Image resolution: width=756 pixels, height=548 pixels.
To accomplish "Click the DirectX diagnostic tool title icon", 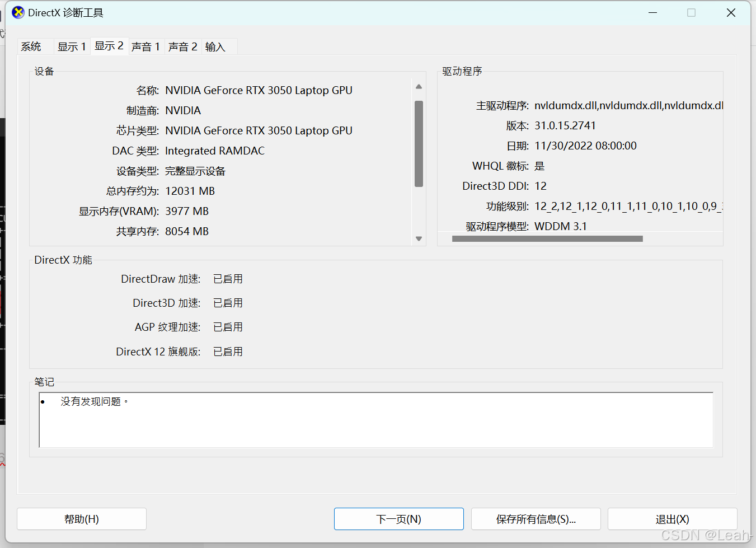I will point(18,12).
